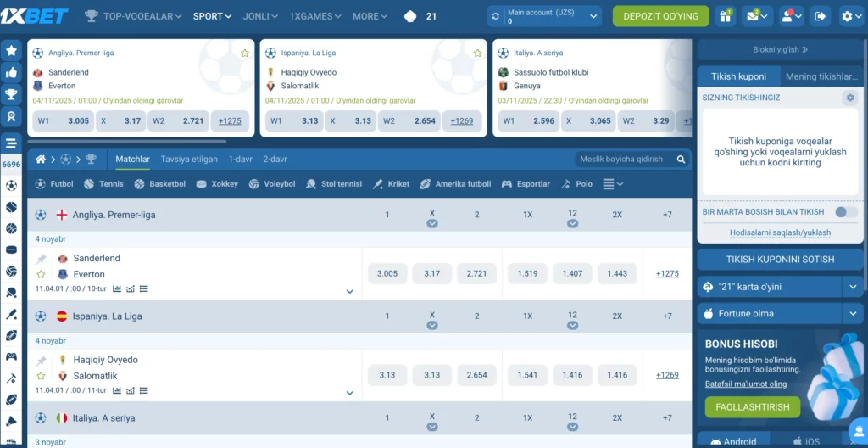
Task: Refresh the main account balance
Action: pyautogui.click(x=495, y=16)
